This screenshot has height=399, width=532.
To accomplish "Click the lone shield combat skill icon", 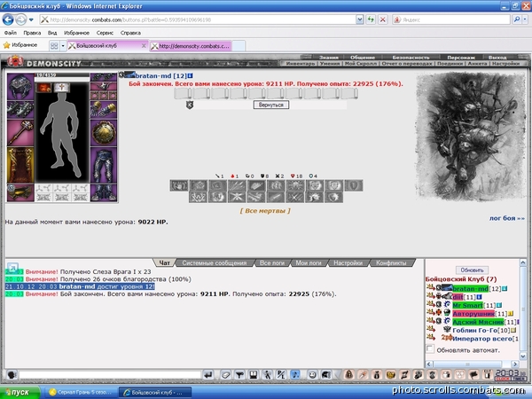I will click(x=354, y=185).
